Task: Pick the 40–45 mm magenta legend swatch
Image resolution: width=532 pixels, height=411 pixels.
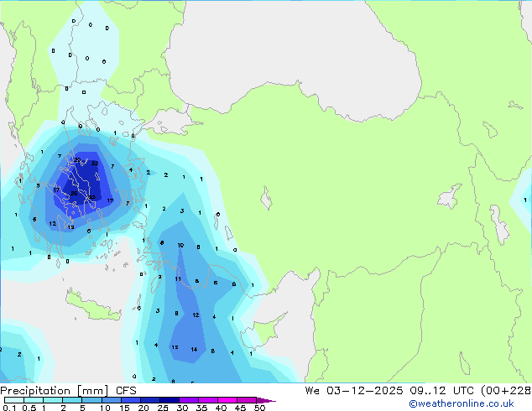Action: coord(227,400)
